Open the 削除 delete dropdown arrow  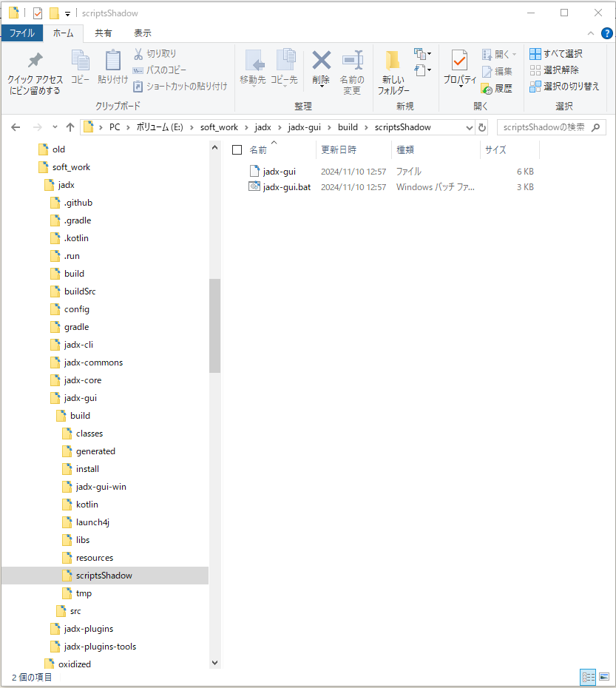click(322, 87)
